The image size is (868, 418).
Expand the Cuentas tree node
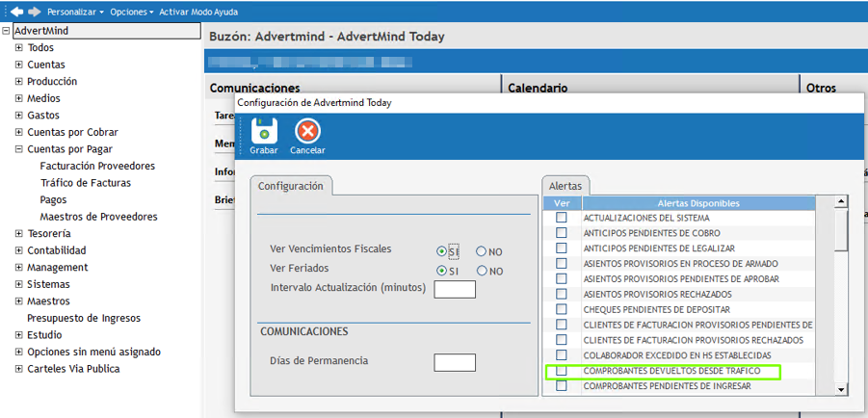tap(19, 65)
